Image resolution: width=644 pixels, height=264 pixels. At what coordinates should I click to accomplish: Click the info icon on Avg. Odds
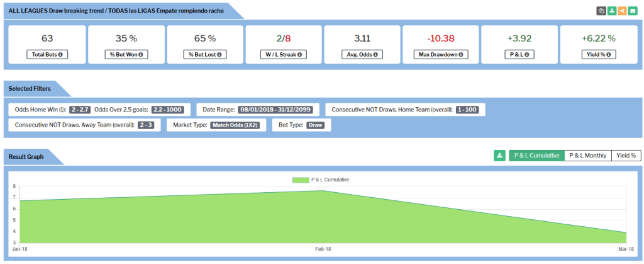pos(375,55)
